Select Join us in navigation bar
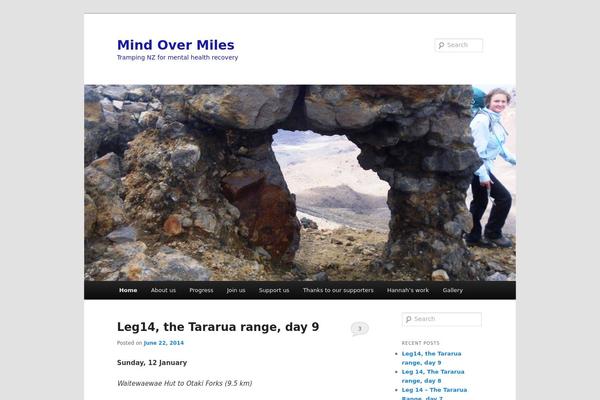This screenshot has height=400, width=600. coord(236,290)
